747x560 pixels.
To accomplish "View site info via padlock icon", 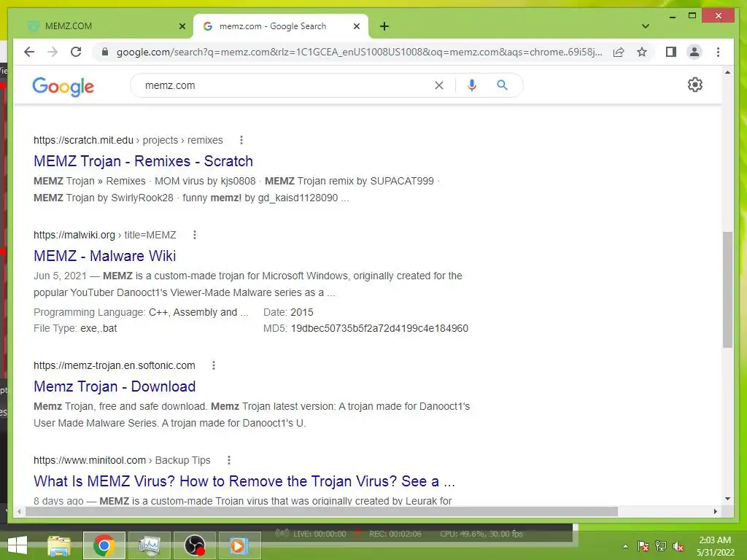I will point(105,52).
